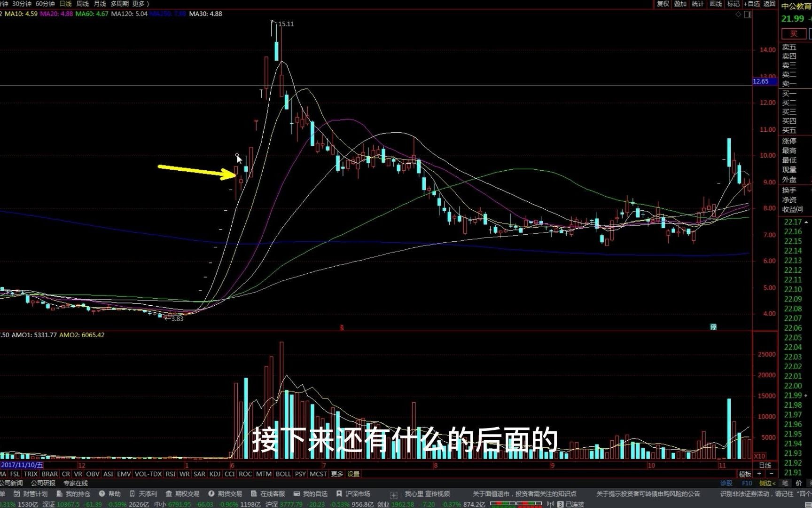
Task: Open 公司研报 research reports tab
Action: [x=43, y=483]
